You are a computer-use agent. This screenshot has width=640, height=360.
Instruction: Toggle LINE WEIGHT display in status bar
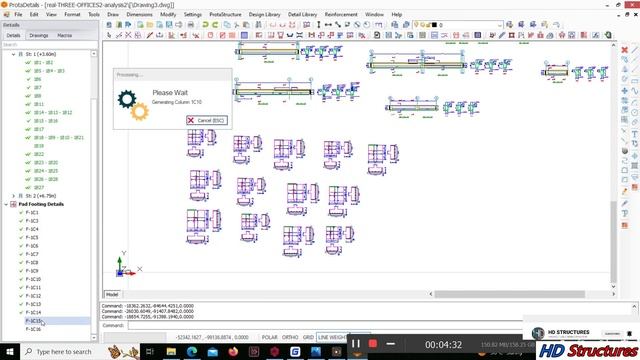[x=332, y=337]
